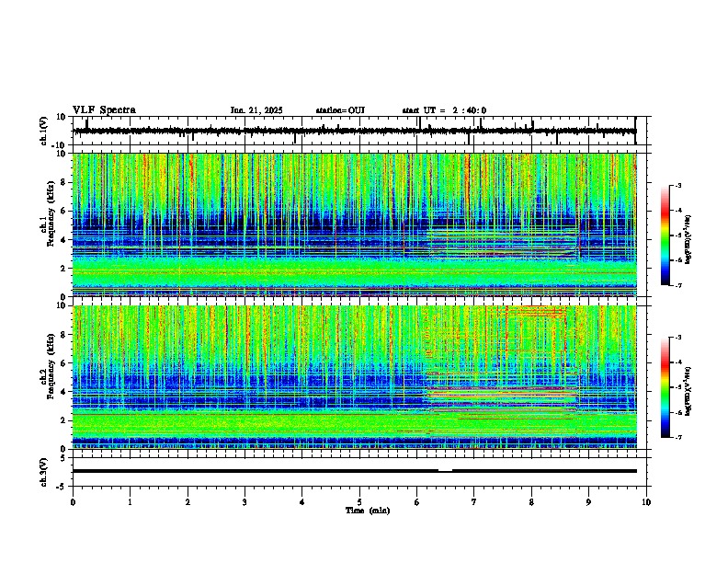728x563 pixels.
Task: Click the "station=OUJ" header label
Action: click(x=340, y=110)
